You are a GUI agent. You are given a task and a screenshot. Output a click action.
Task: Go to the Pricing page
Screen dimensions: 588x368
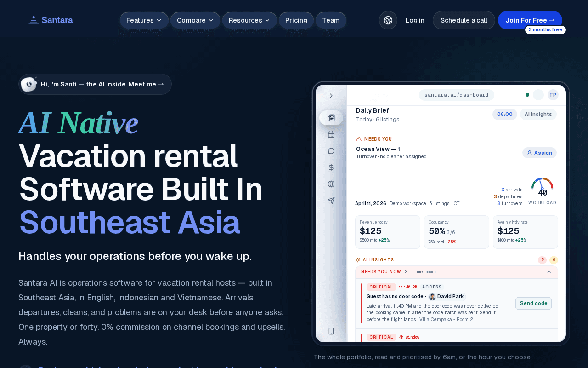click(x=296, y=20)
